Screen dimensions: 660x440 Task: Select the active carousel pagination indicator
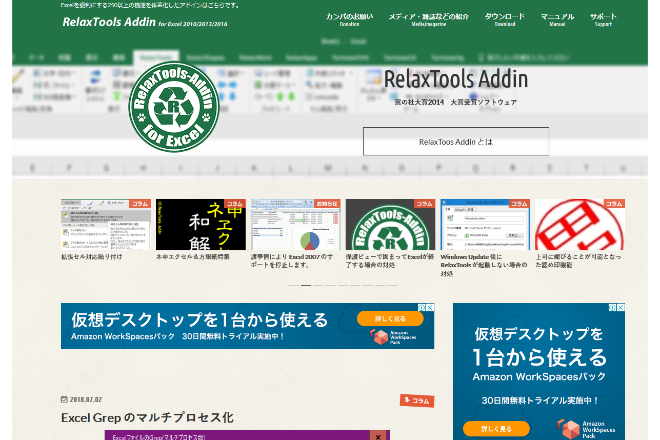[x=306, y=285]
